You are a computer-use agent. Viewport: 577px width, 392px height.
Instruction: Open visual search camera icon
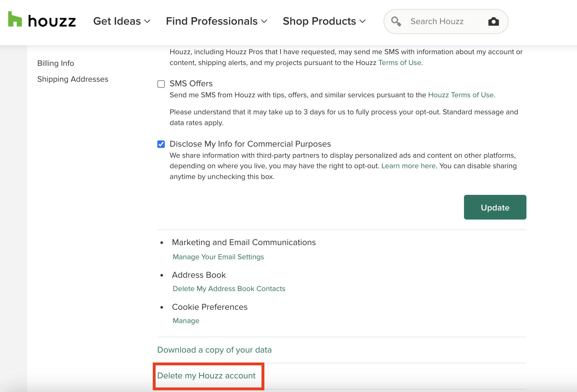point(494,22)
